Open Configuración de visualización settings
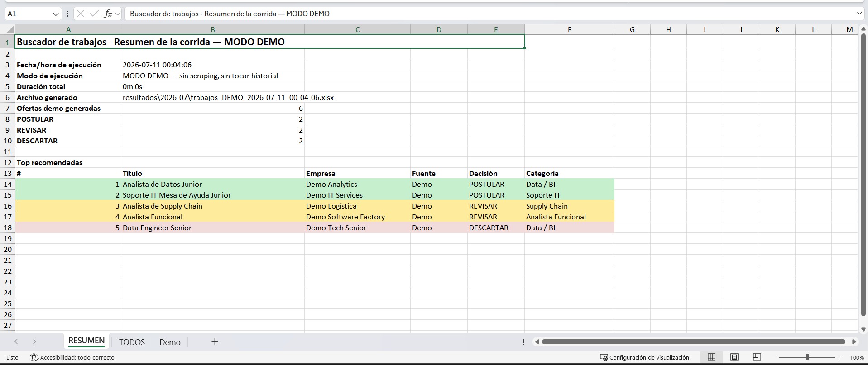 (644, 357)
